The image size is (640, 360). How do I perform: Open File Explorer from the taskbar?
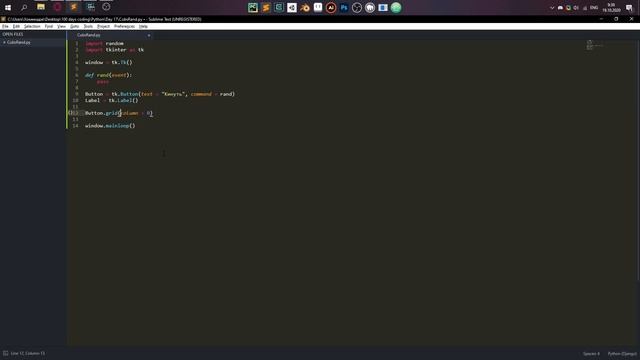(x=41, y=7)
